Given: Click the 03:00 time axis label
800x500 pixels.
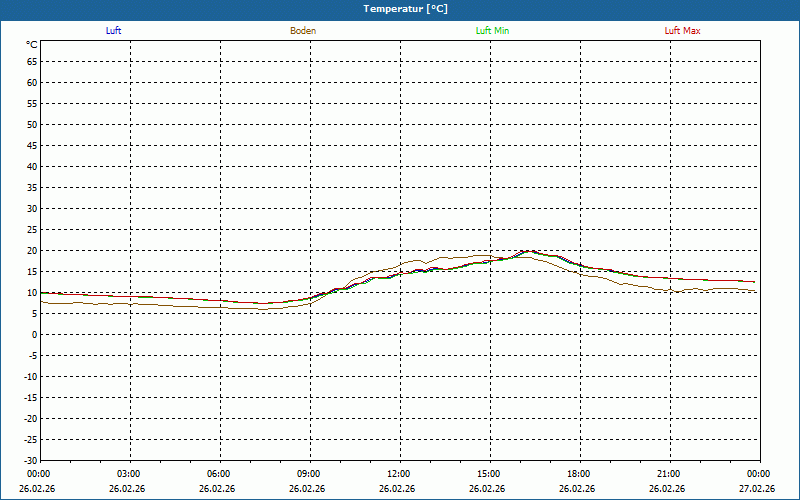Looking at the screenshot, I should click(x=131, y=474).
